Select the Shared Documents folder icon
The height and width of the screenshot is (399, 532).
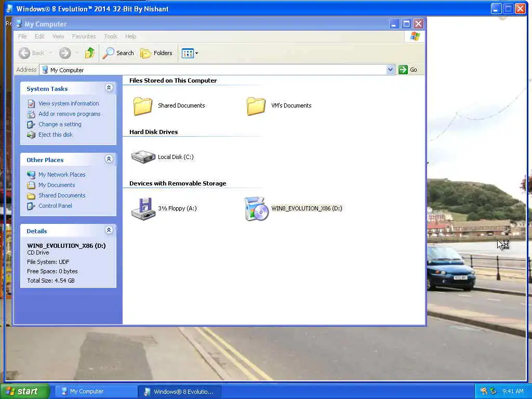(x=142, y=106)
